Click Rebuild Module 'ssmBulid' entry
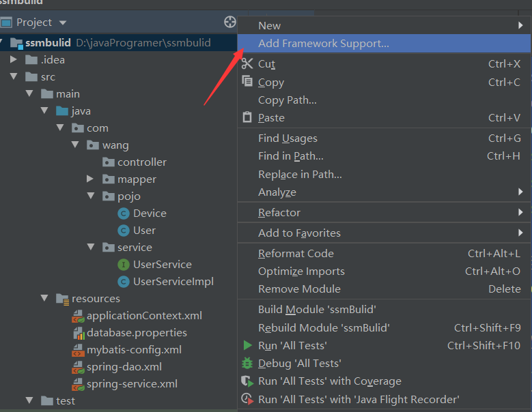 (x=324, y=327)
